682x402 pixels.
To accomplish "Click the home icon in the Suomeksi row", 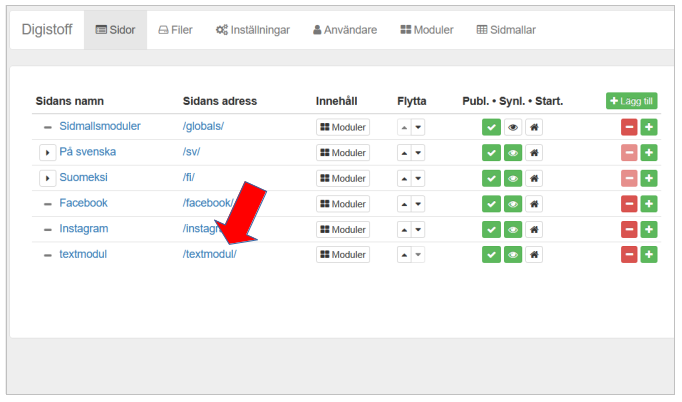I will coord(535,178).
